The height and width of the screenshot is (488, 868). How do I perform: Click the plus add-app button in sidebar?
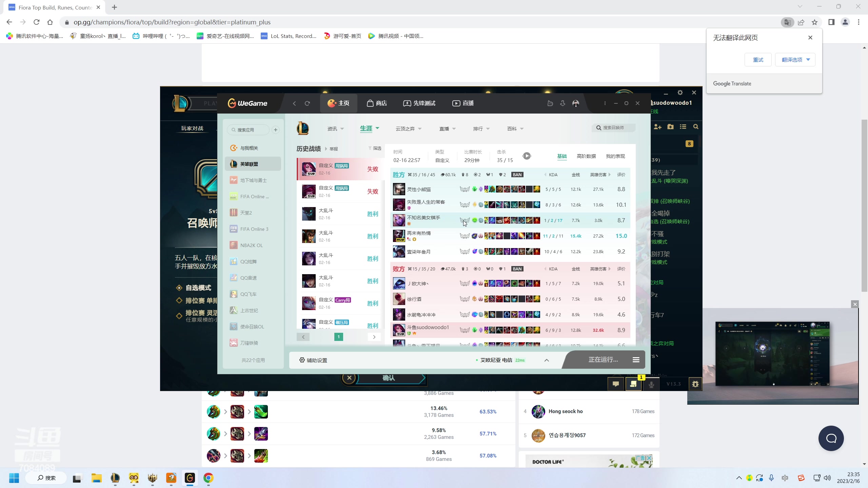(276, 130)
